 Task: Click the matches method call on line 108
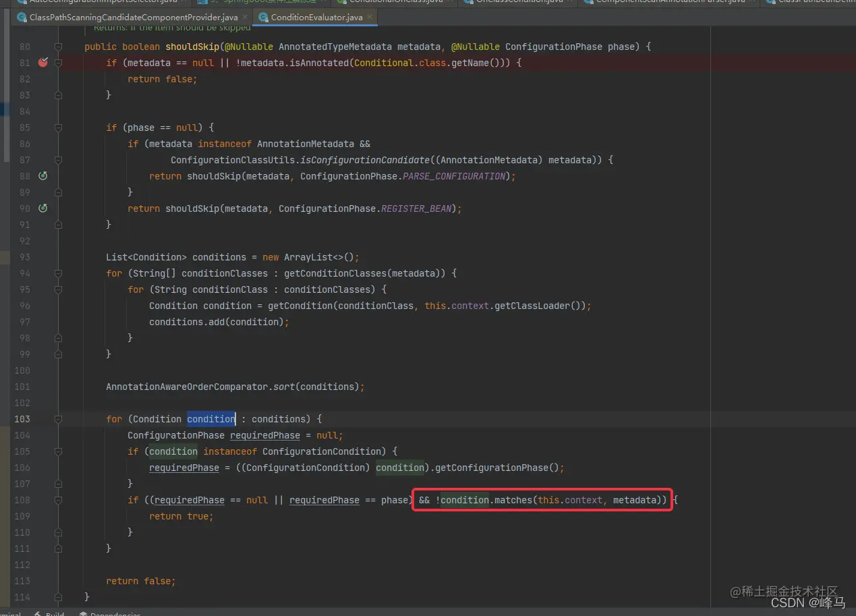click(513, 500)
